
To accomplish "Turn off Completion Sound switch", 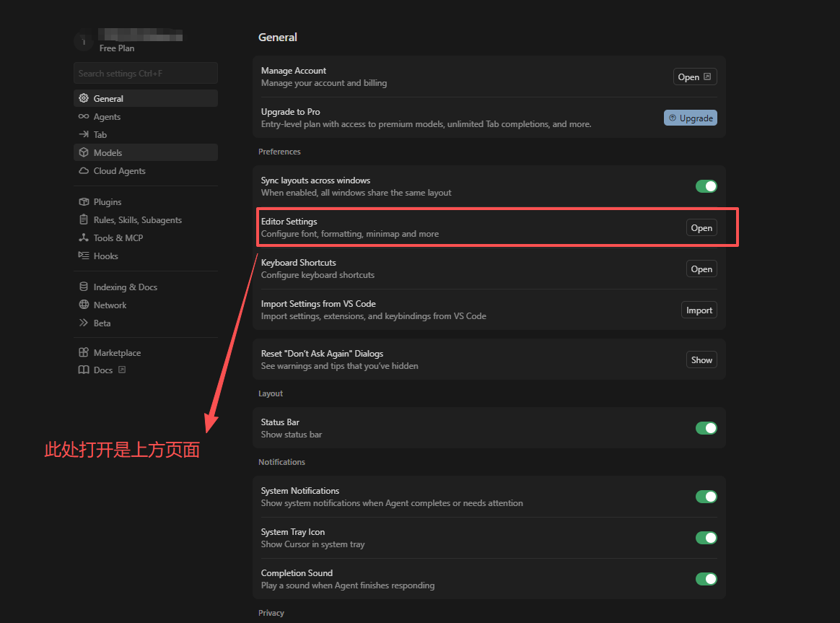I will click(x=706, y=579).
